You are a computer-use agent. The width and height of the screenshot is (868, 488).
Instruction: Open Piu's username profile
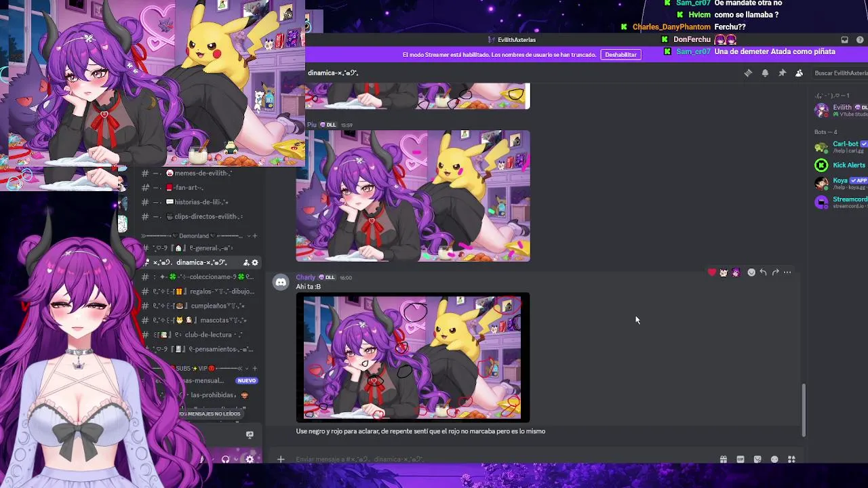(x=312, y=125)
